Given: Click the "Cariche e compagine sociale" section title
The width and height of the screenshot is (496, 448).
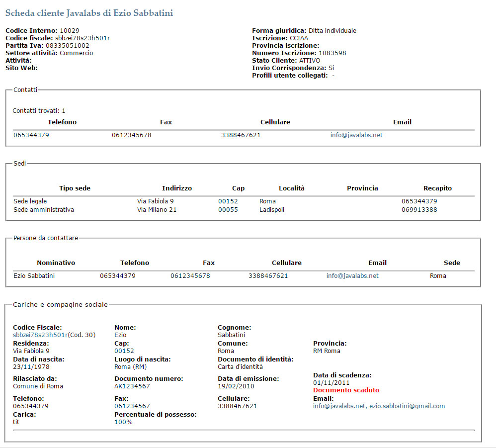Looking at the screenshot, I should [60, 305].
